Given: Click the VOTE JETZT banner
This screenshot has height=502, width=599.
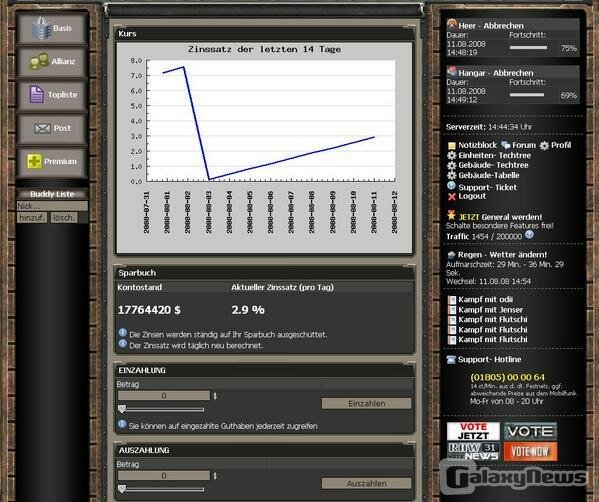Looking at the screenshot, I should 473,431.
